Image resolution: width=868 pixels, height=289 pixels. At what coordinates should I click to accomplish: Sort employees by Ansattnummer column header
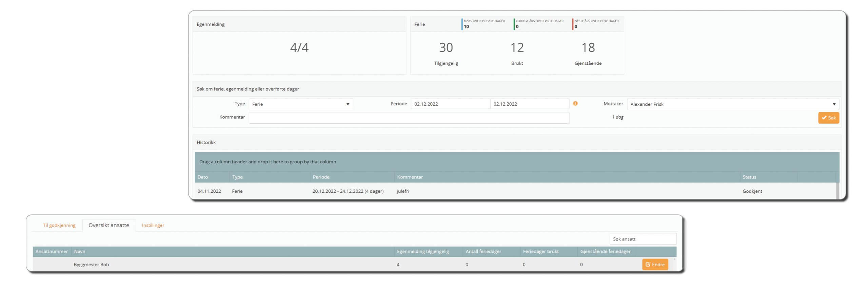[x=52, y=252]
